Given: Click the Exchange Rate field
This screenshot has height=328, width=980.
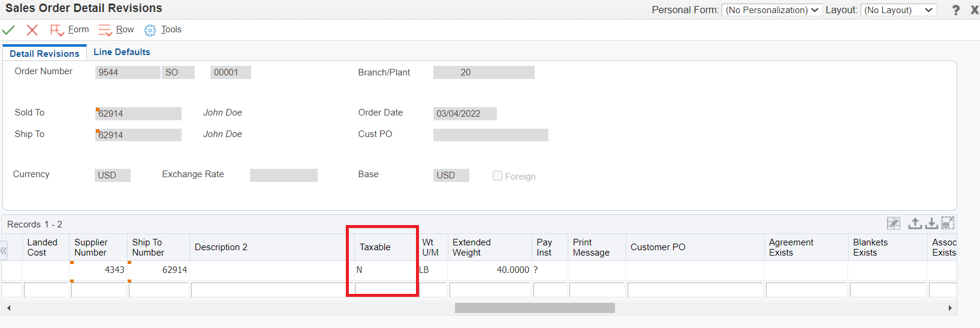Looking at the screenshot, I should tap(284, 175).
